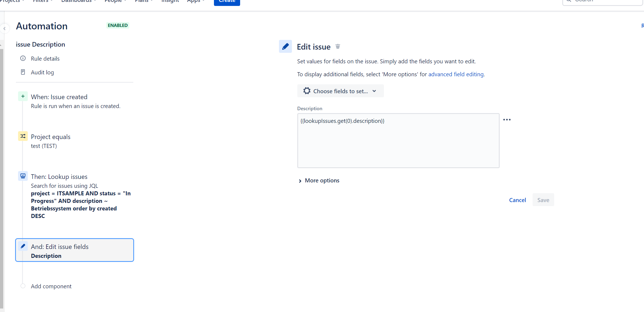
Task: Click the pencil icon on Edit issue fields
Action: (x=23, y=246)
